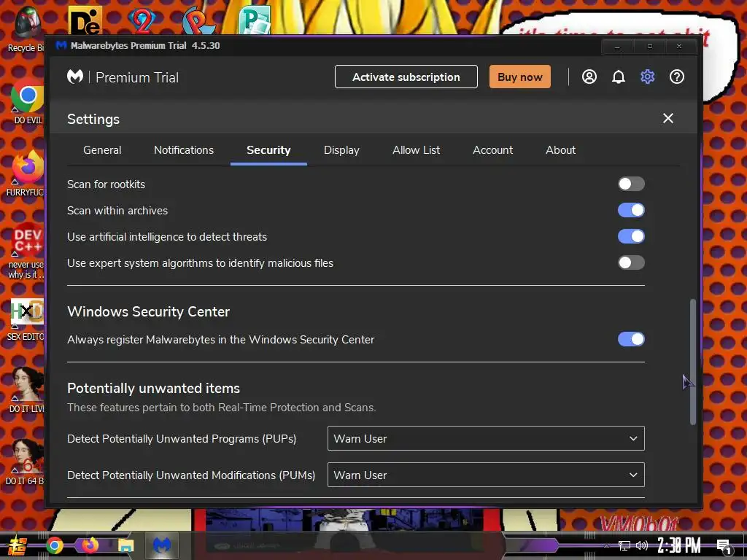Disable Scan within archives toggle
Viewport: 747px width, 560px height.
(631, 210)
